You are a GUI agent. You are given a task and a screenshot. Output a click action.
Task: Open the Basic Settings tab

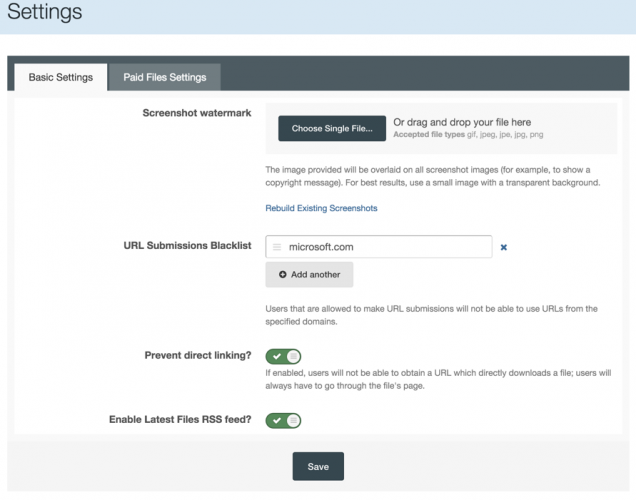click(61, 77)
